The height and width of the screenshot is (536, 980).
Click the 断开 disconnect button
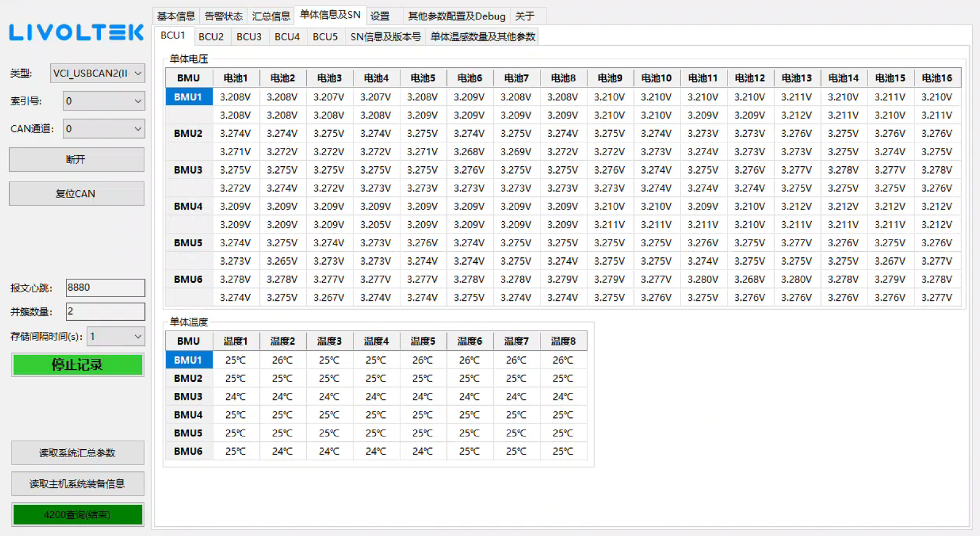(76, 160)
